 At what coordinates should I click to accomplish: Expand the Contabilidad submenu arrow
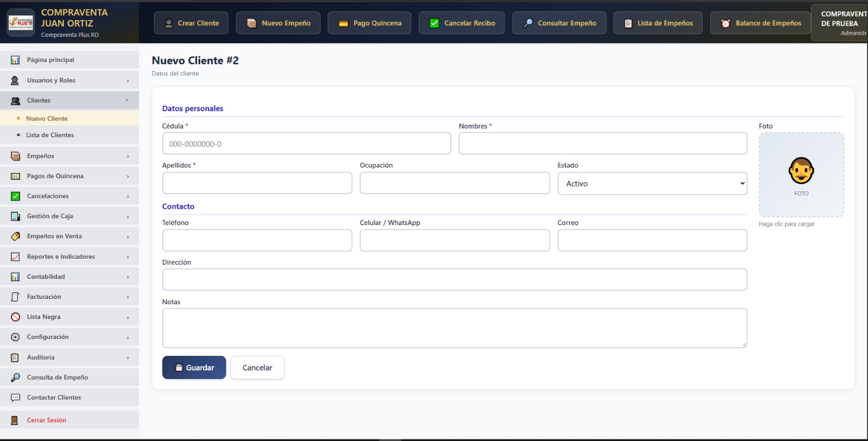[x=128, y=277]
